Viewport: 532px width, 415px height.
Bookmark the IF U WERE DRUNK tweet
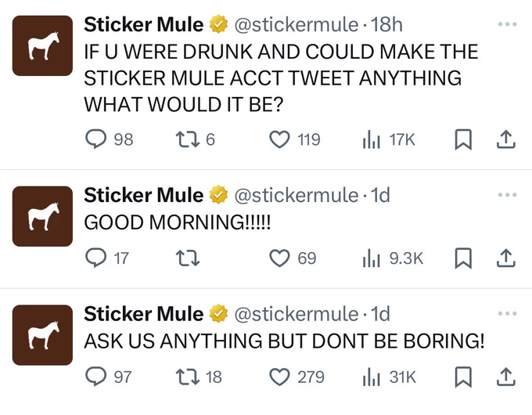tap(463, 139)
